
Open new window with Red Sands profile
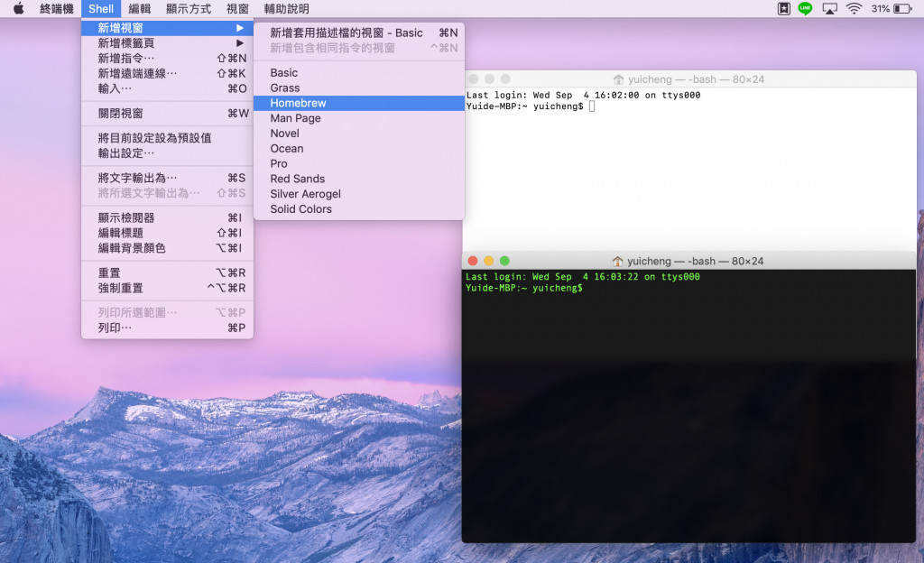coord(359,179)
